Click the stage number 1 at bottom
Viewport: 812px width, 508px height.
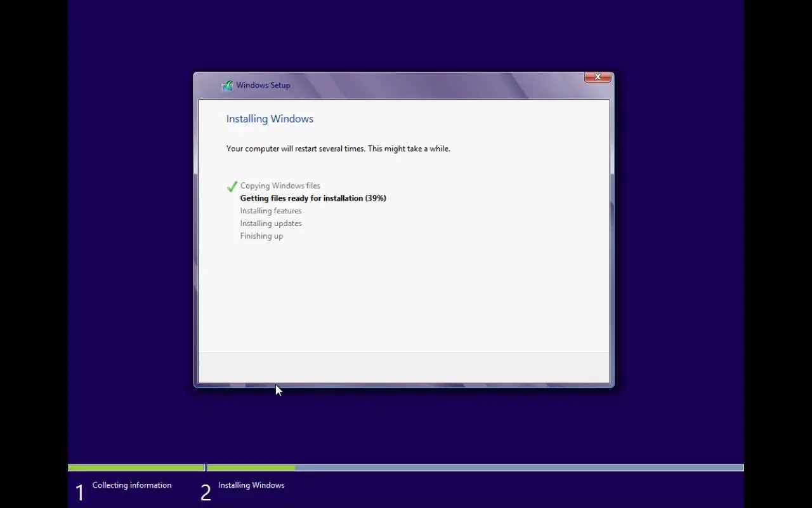pos(79,493)
